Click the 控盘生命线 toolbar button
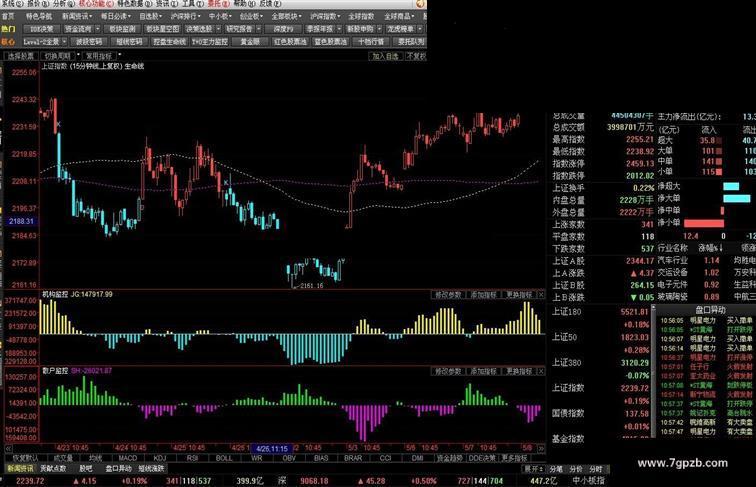Screen dimensions: 756x487 tap(169, 42)
